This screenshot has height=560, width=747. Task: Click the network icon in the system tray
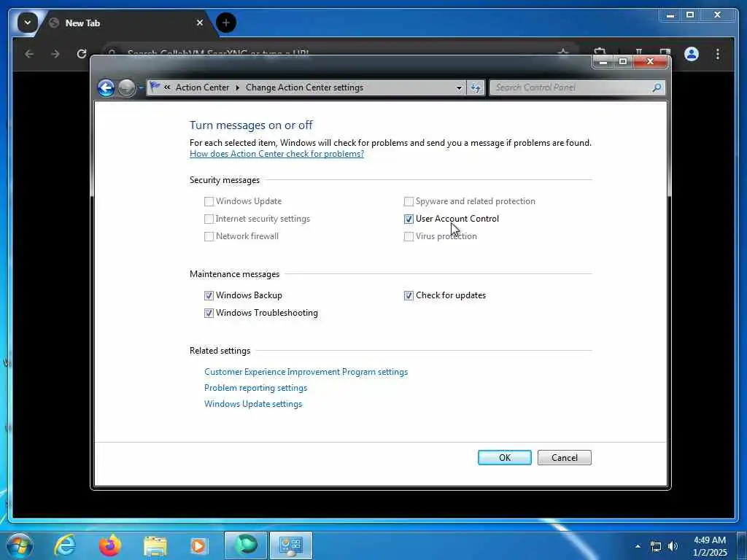(x=656, y=547)
